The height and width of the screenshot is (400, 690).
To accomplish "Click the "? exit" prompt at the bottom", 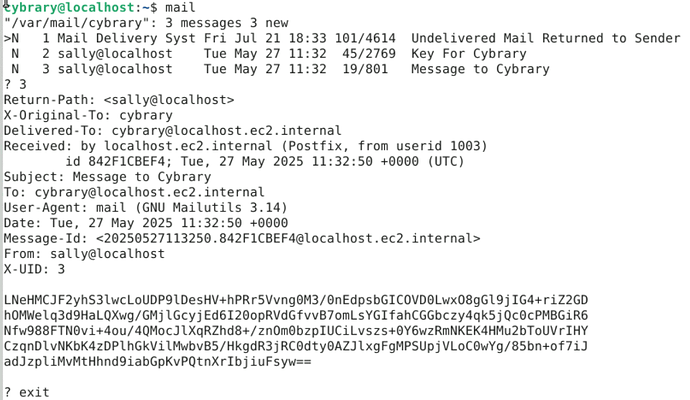I will click(26, 392).
